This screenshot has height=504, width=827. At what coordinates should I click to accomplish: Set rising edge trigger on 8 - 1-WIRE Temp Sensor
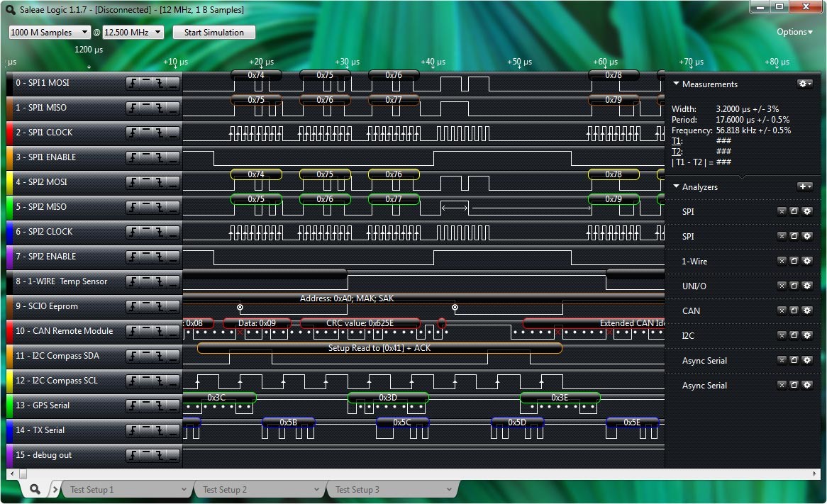[133, 281]
